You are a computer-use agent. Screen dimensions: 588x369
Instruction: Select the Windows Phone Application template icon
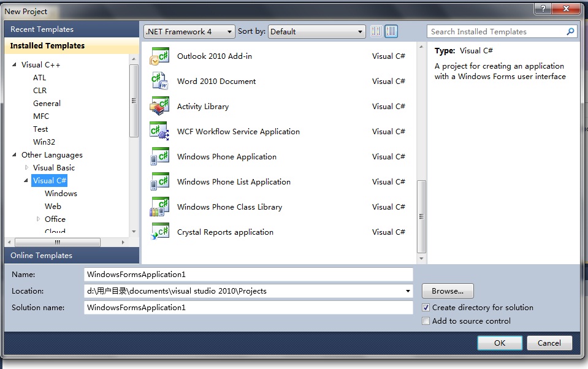click(x=159, y=157)
